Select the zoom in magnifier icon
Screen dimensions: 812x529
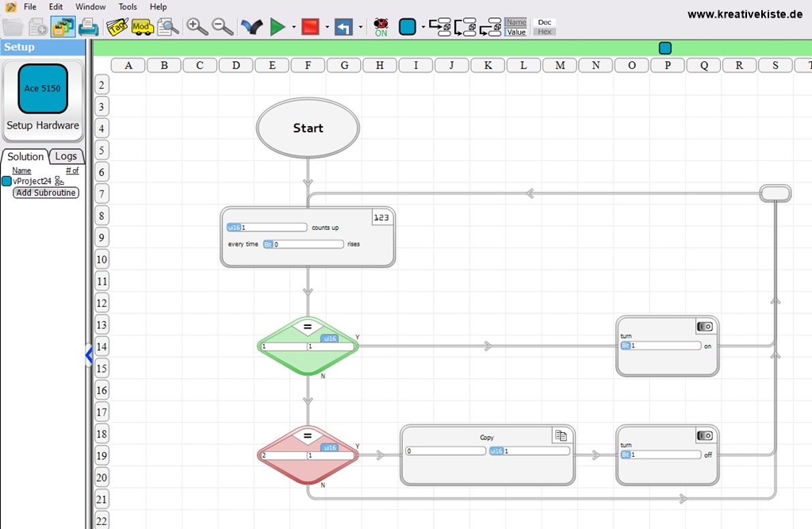click(196, 26)
